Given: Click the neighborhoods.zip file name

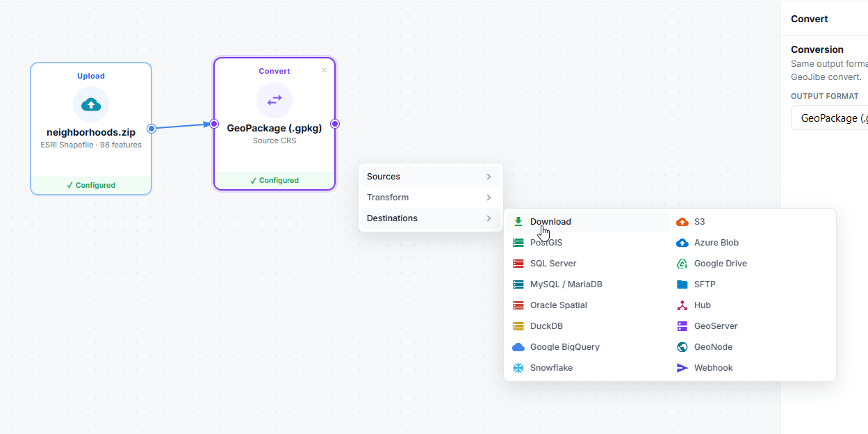Looking at the screenshot, I should point(91,132).
